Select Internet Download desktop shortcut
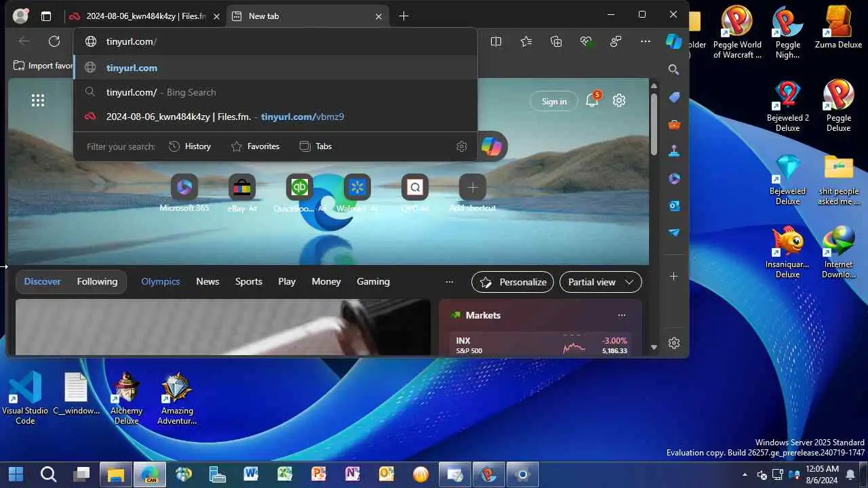This screenshot has width=868, height=488. (x=839, y=251)
